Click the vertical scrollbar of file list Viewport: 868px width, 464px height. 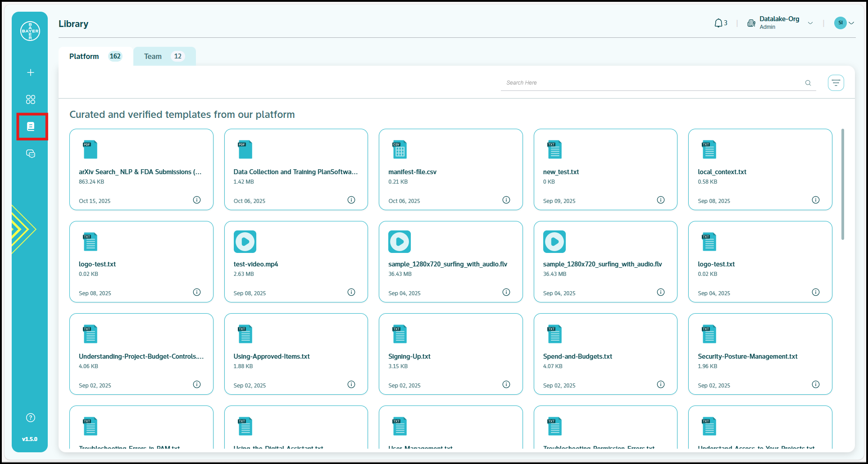(843, 185)
